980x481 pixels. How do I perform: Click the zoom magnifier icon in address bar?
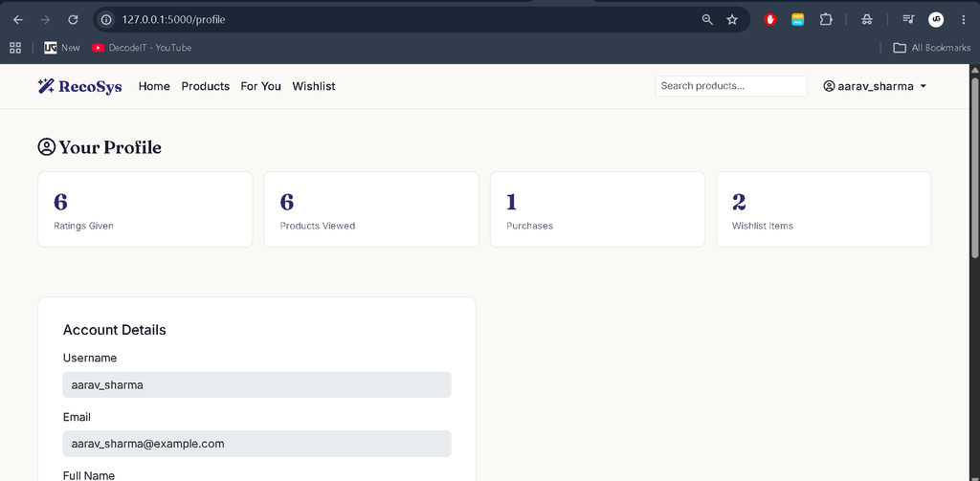pos(707,20)
